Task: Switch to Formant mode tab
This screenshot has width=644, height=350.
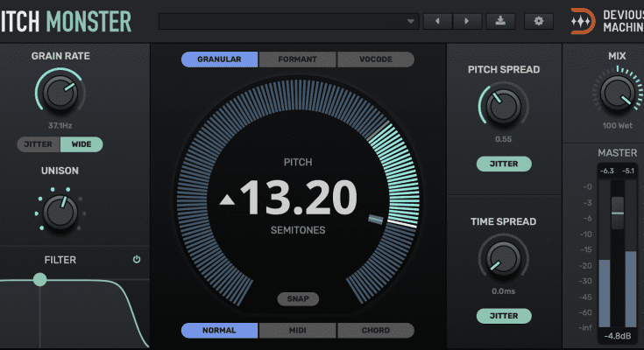Action: click(297, 59)
